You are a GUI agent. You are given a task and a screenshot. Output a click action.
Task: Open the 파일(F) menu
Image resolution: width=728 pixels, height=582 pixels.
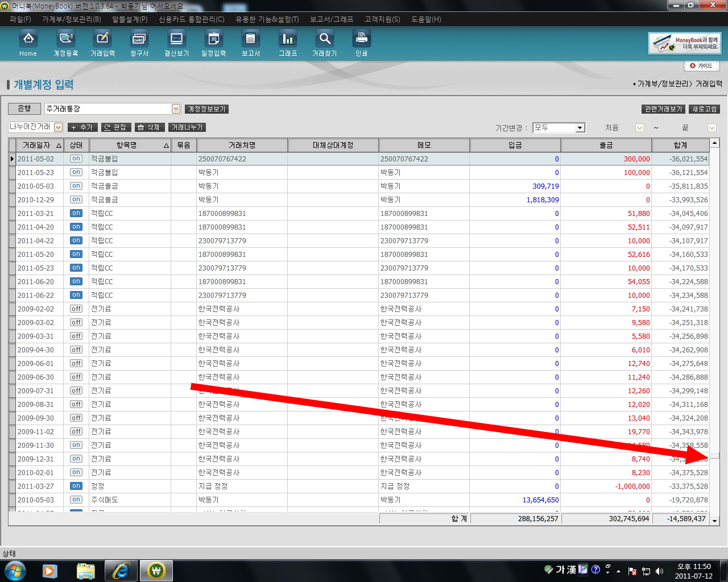(20, 19)
